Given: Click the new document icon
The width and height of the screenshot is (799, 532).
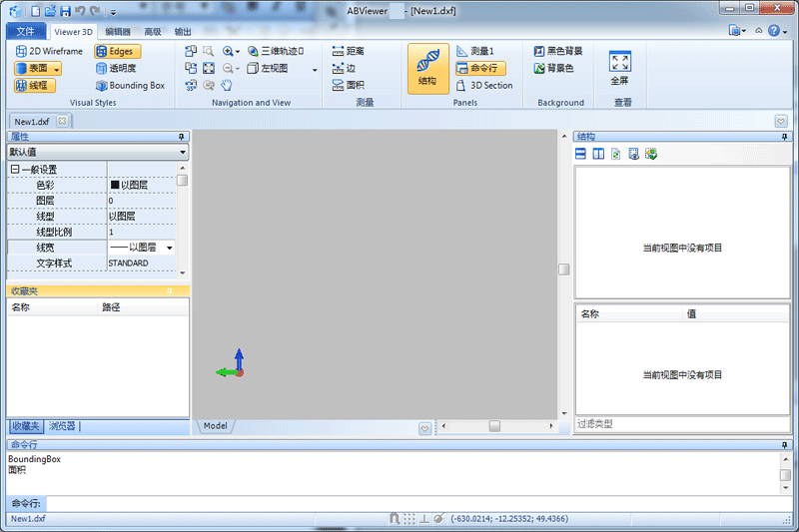Looking at the screenshot, I should pyautogui.click(x=36, y=11).
